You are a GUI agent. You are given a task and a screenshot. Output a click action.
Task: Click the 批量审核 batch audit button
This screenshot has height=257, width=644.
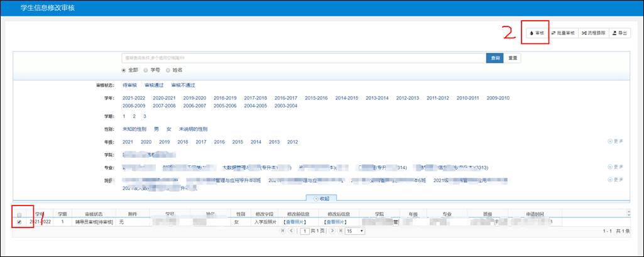point(562,33)
